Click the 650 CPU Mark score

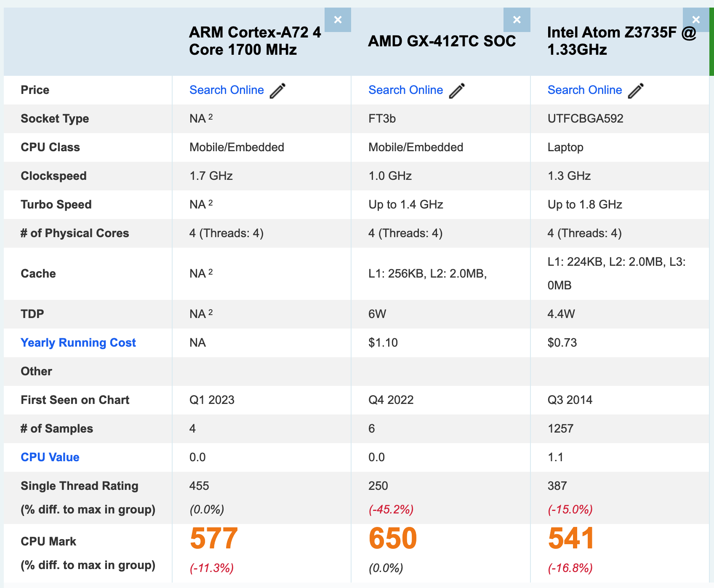point(393,539)
